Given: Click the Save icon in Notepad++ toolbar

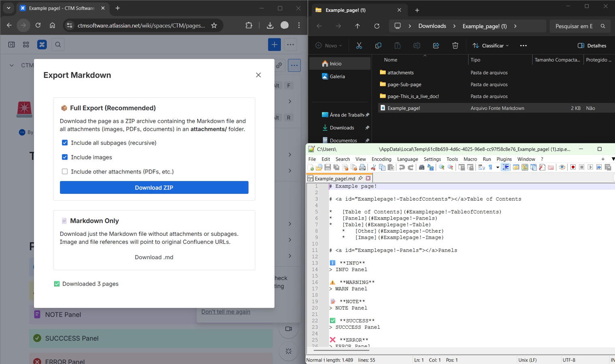Looking at the screenshot, I should (328, 167).
